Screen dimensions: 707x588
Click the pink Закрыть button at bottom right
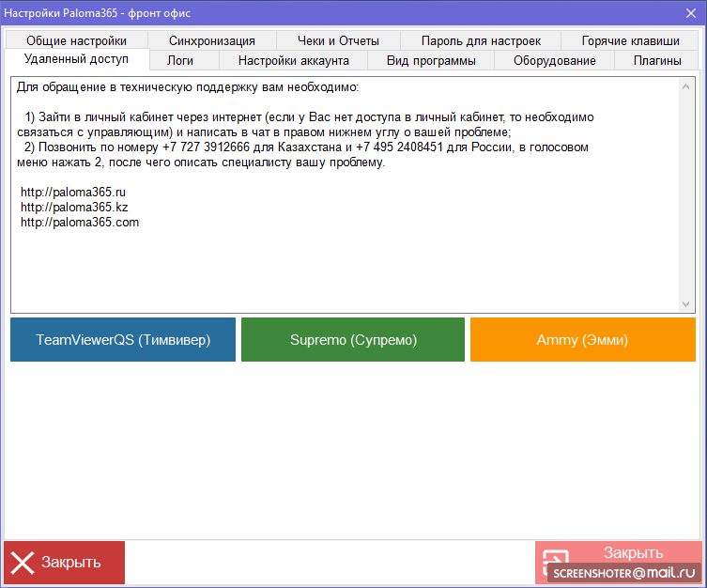(x=618, y=554)
